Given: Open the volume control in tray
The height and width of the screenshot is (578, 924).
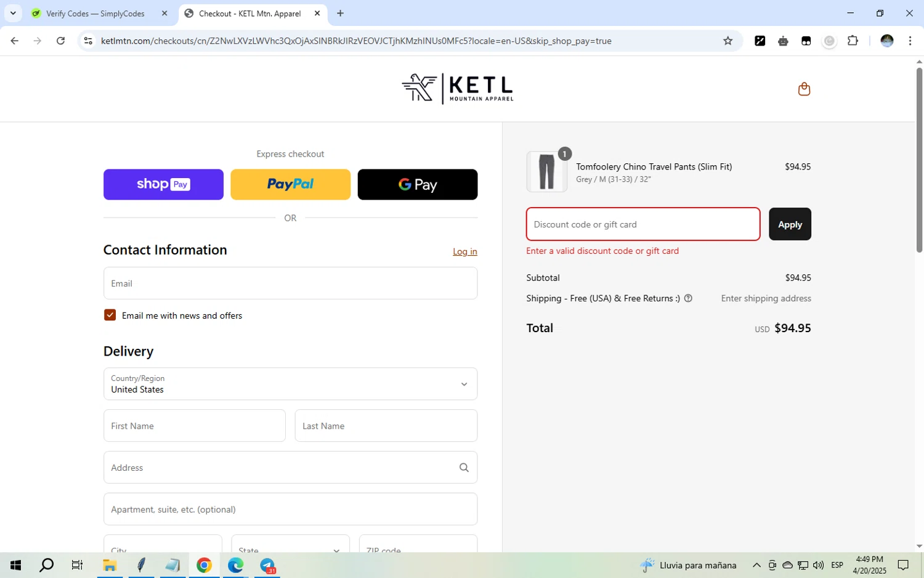Looking at the screenshot, I should point(818,565).
